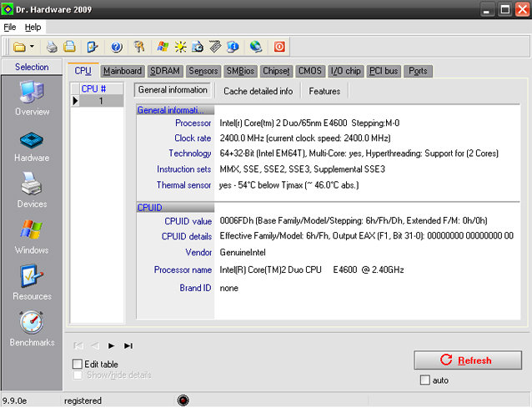532x408 pixels.
Task: Switch to the Ports tab
Action: click(x=418, y=71)
